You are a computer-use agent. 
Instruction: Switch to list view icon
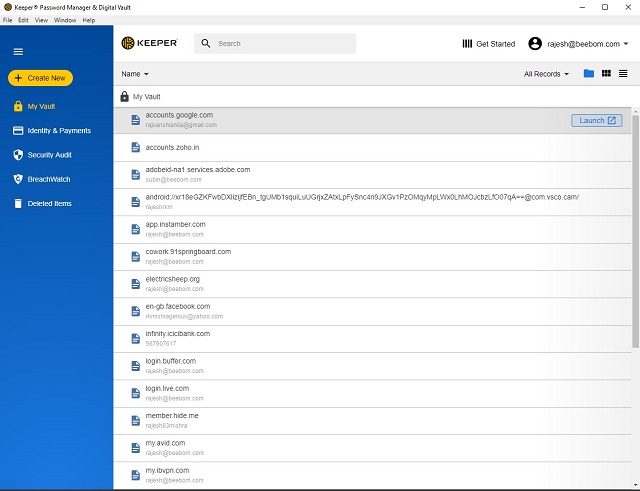[x=623, y=73]
